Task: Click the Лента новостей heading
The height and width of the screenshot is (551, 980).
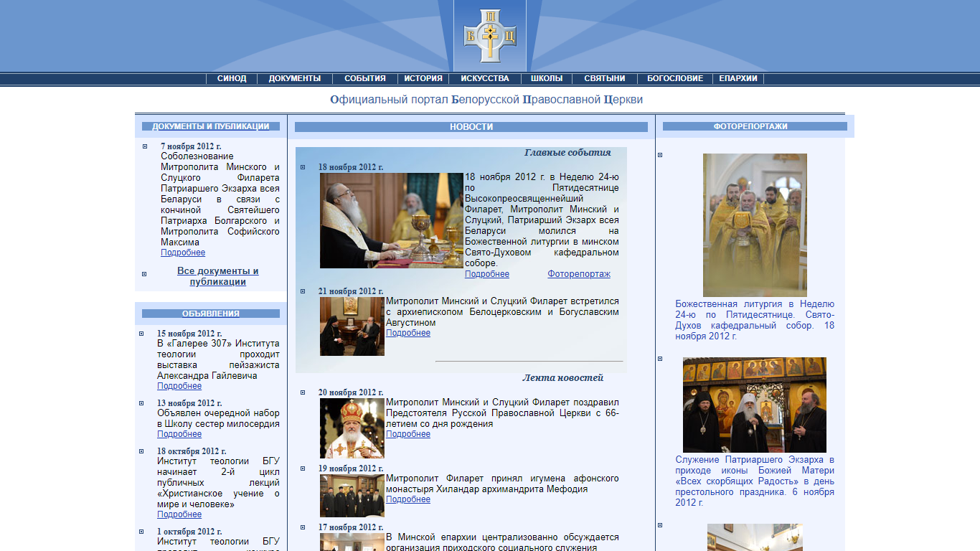Action: coord(563,377)
